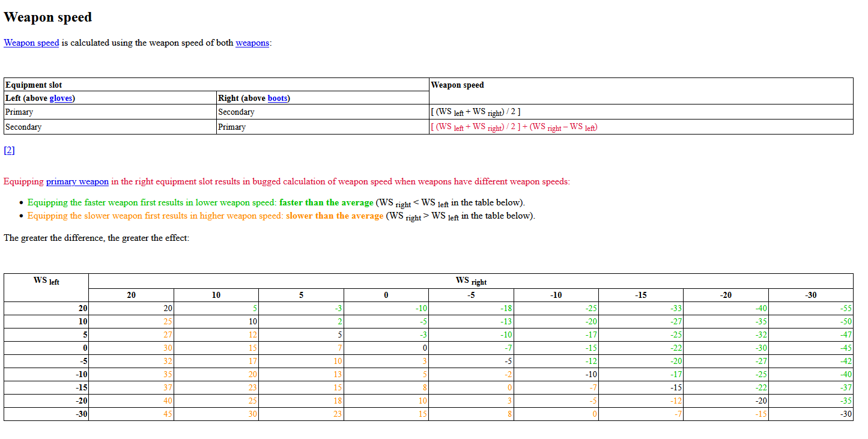868x439 pixels.
Task: Click the -30 column header under WS right
Action: coord(811,295)
